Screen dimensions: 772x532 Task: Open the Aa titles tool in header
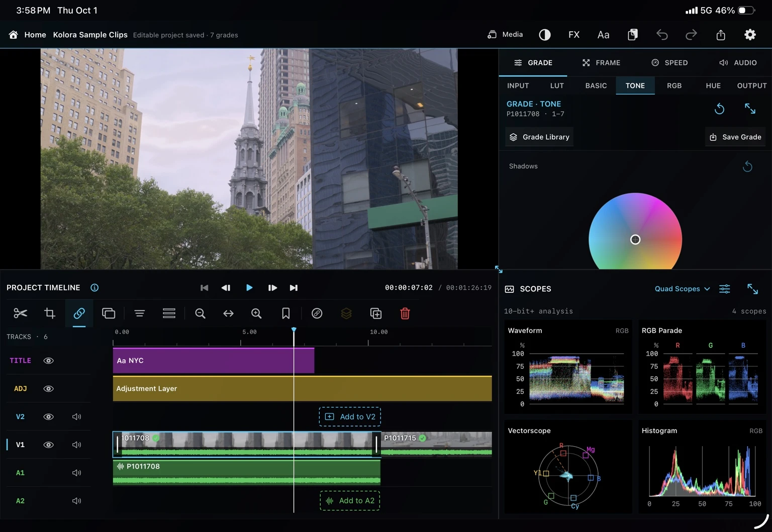(603, 35)
